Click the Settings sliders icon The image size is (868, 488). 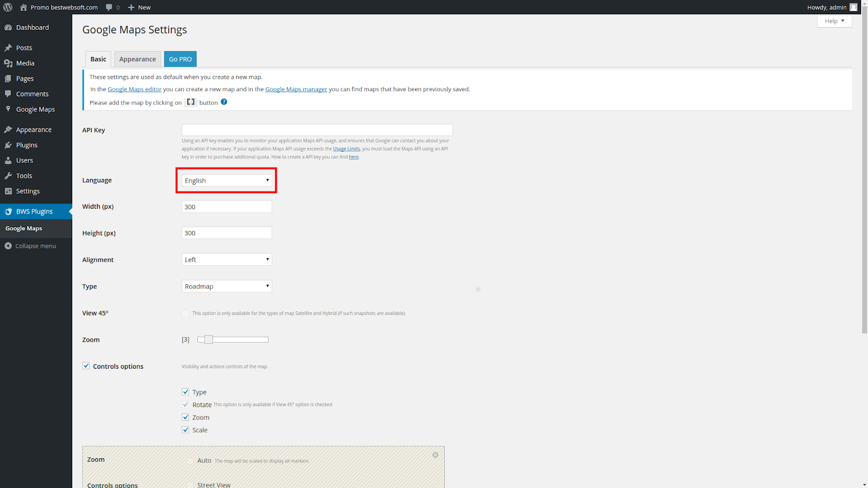click(x=8, y=191)
